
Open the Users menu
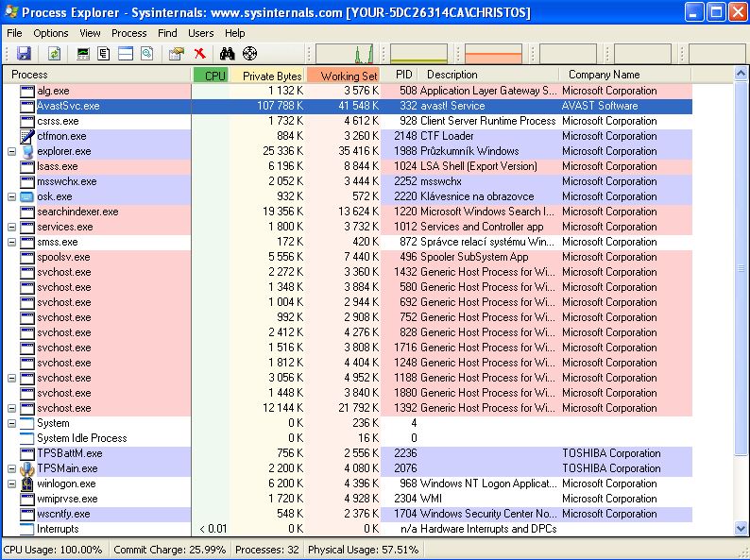click(200, 33)
